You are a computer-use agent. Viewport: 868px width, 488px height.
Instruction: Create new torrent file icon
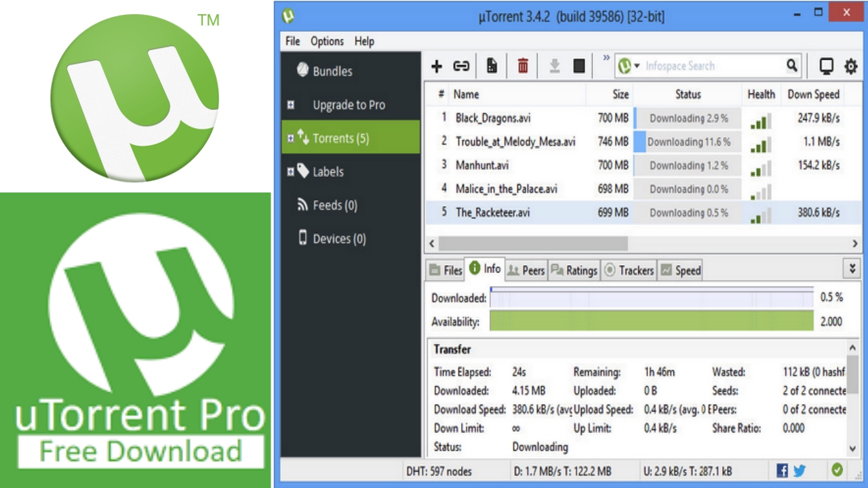[492, 66]
